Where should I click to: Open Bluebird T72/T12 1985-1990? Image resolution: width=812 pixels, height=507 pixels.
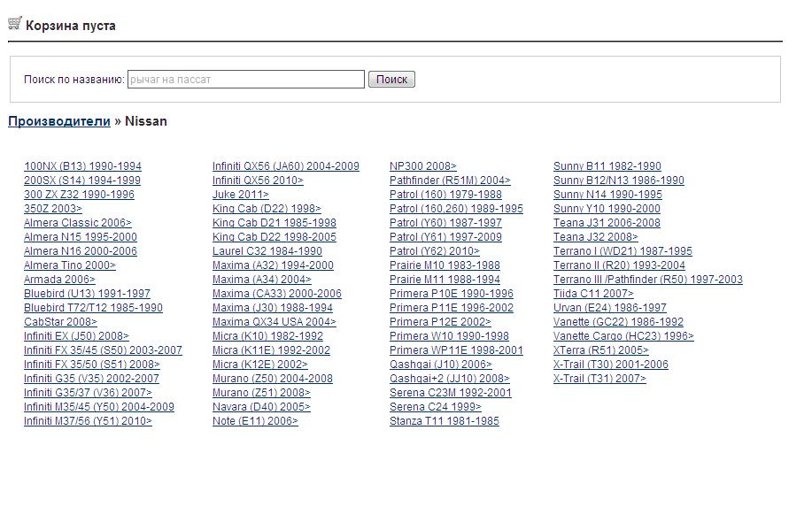coord(93,308)
